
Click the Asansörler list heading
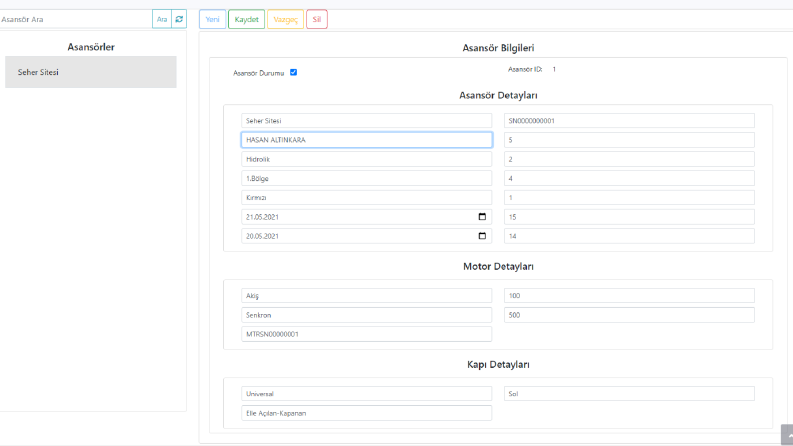coord(91,47)
